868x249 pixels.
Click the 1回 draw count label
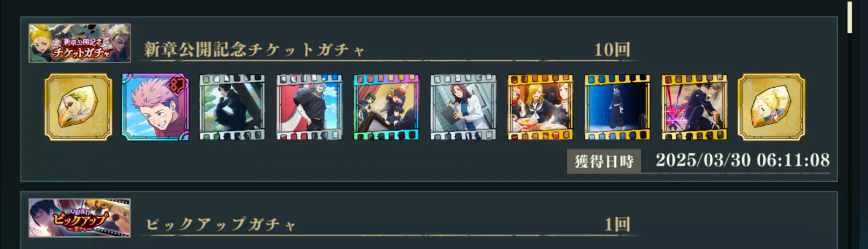[x=617, y=224]
